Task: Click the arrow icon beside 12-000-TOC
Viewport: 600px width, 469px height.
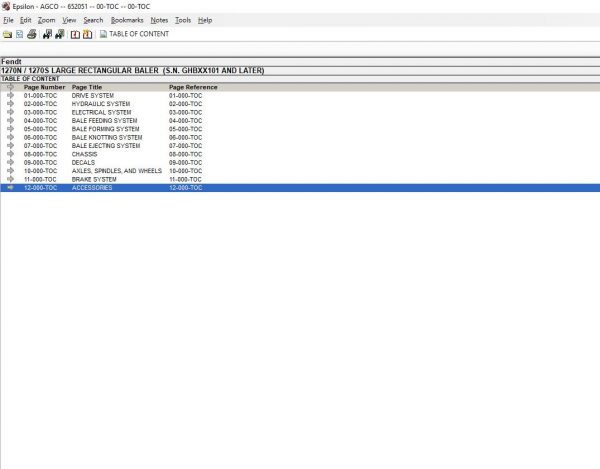Action: coord(10,188)
